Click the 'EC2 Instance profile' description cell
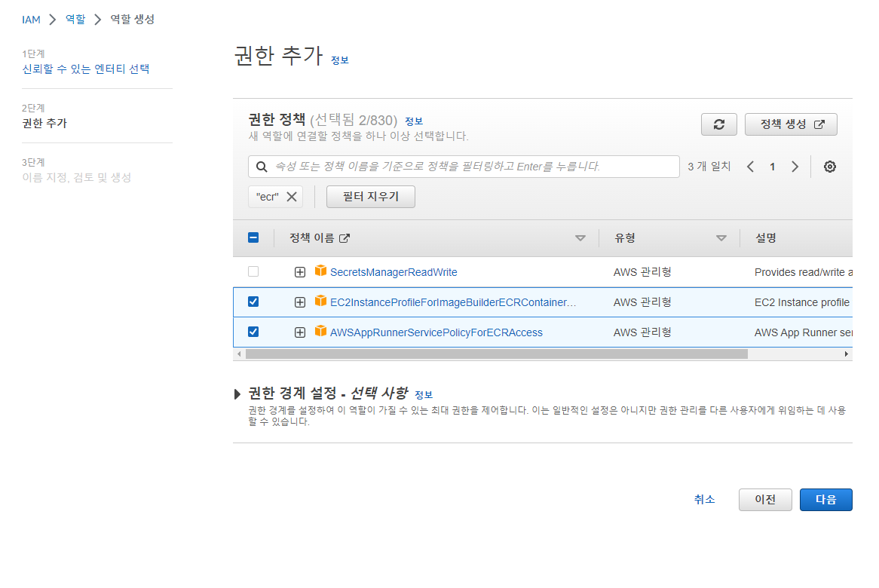Image resolution: width=879 pixels, height=588 pixels. pyautogui.click(x=802, y=302)
